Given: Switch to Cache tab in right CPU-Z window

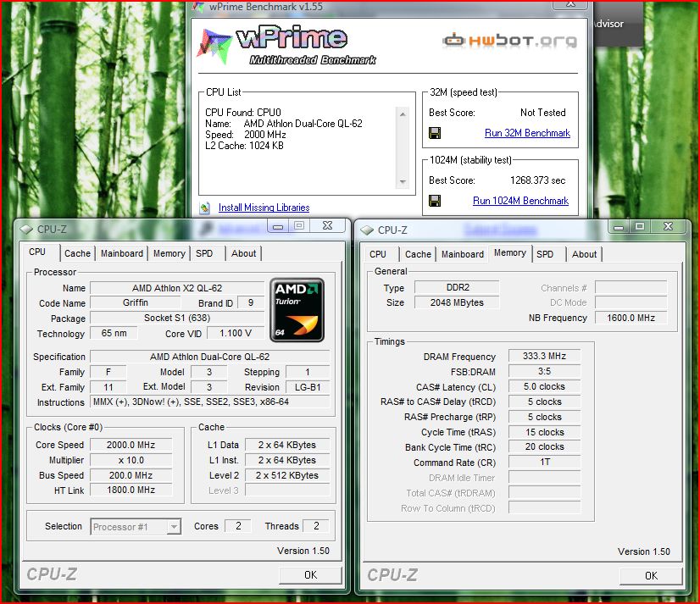Looking at the screenshot, I should (418, 254).
